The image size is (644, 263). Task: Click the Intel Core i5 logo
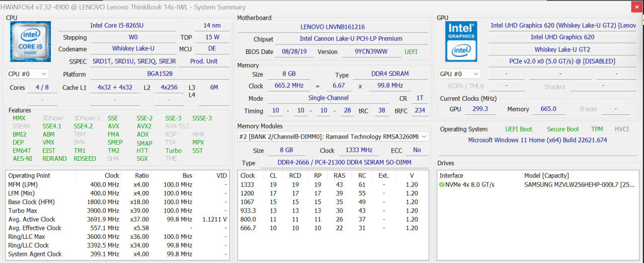[30, 41]
